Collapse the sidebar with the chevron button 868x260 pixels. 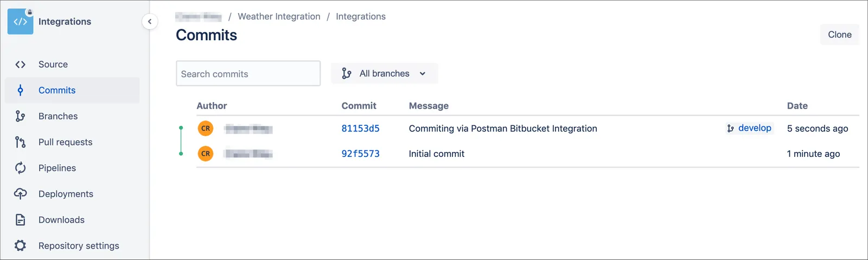click(x=150, y=22)
